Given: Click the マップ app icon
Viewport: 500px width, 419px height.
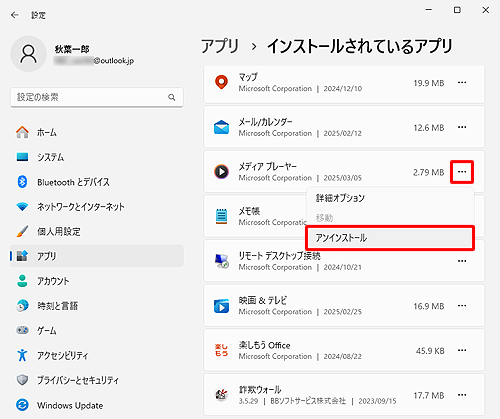Looking at the screenshot, I should pyautogui.click(x=221, y=82).
